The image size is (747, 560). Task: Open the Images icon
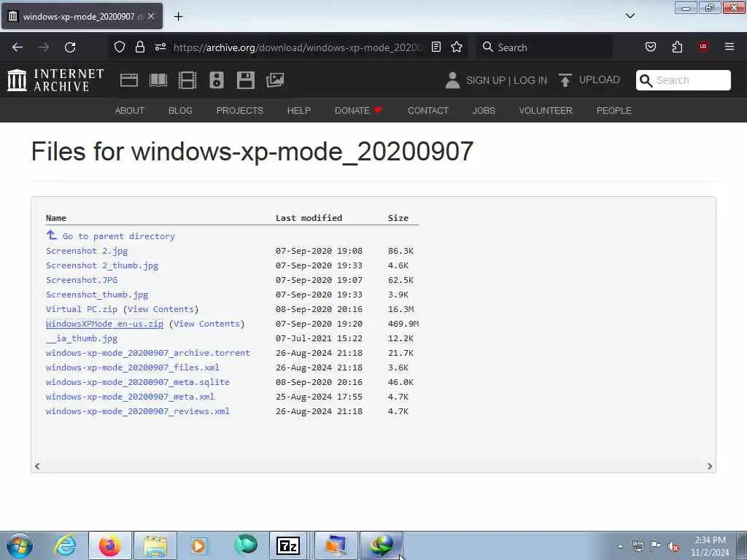click(x=275, y=80)
